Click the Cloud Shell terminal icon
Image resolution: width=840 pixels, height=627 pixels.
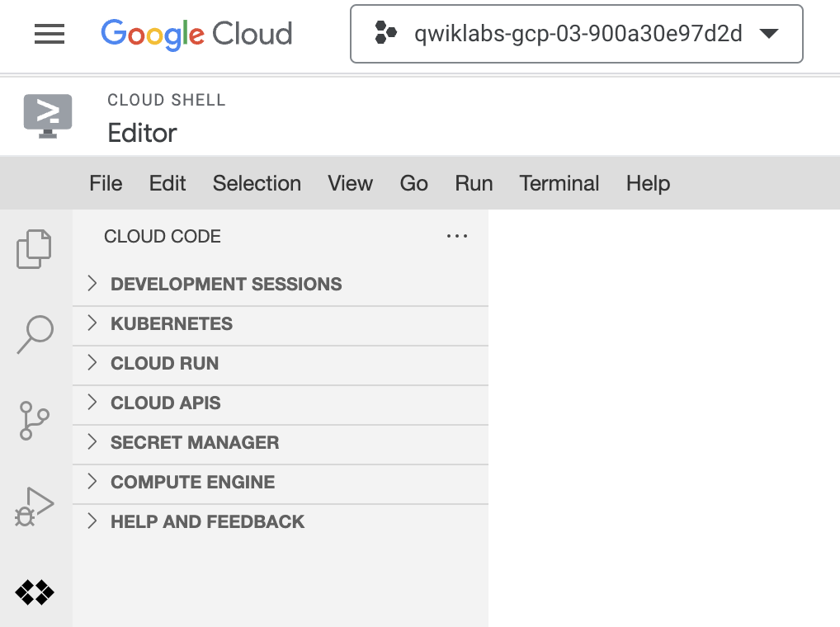click(48, 116)
